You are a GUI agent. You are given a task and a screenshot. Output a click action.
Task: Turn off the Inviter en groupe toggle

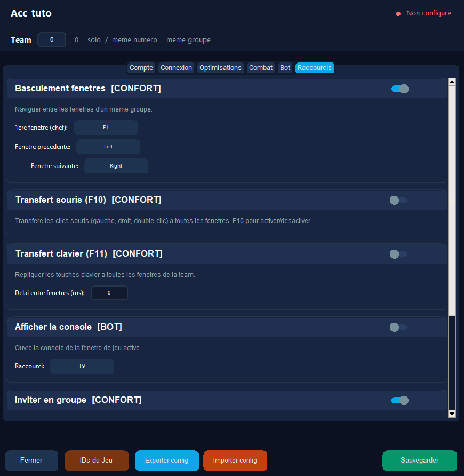click(399, 400)
